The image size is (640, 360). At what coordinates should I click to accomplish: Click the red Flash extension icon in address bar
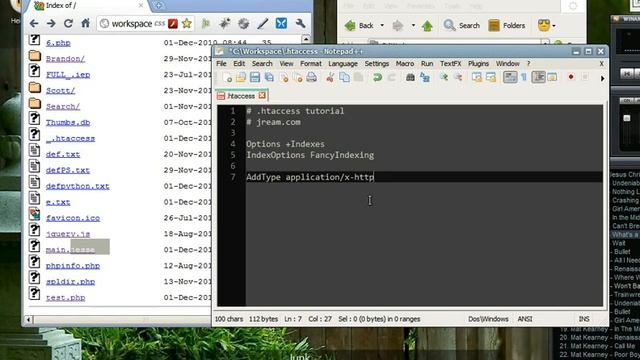coord(173,24)
